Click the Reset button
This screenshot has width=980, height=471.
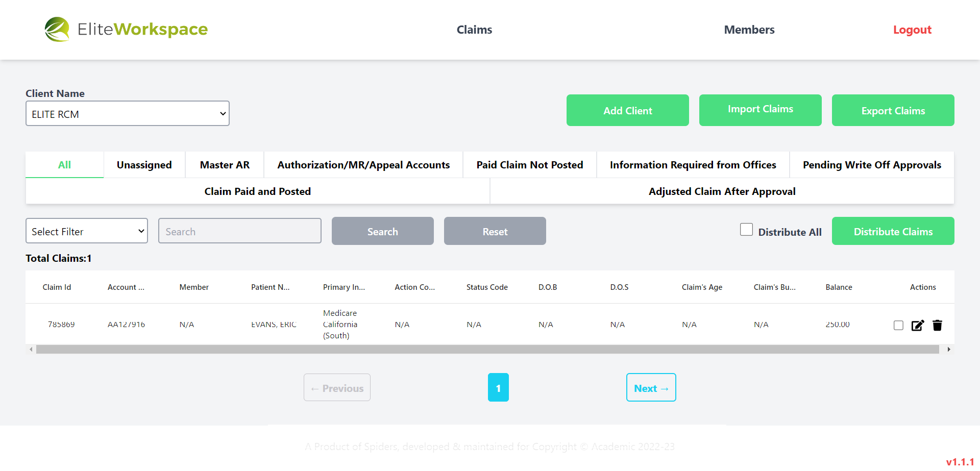(x=495, y=231)
